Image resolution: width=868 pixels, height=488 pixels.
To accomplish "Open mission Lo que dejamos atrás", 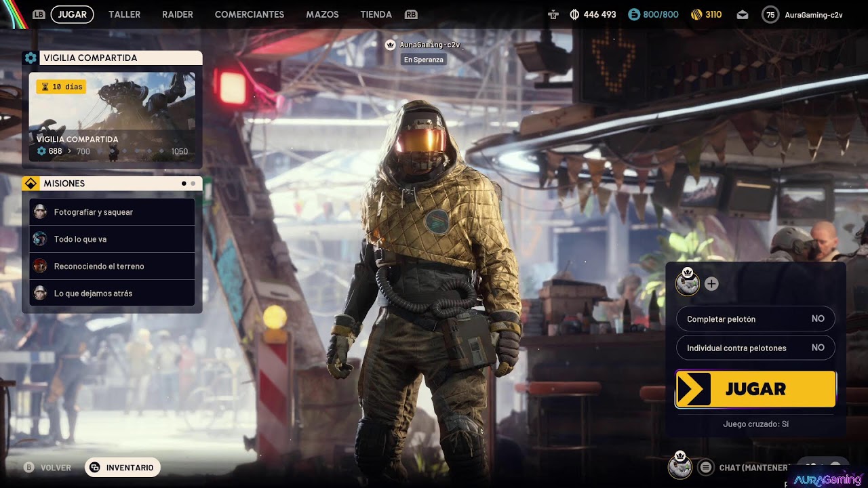I will click(x=112, y=293).
